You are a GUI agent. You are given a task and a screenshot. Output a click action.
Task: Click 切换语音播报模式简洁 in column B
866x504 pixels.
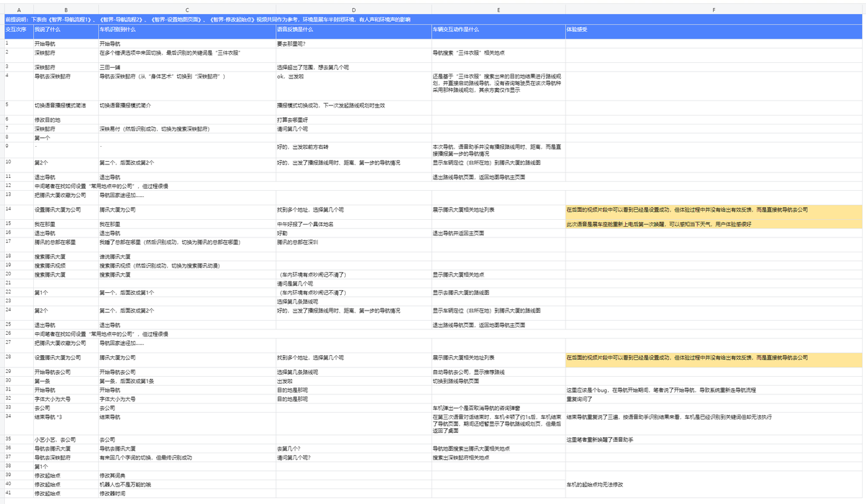[66, 108]
